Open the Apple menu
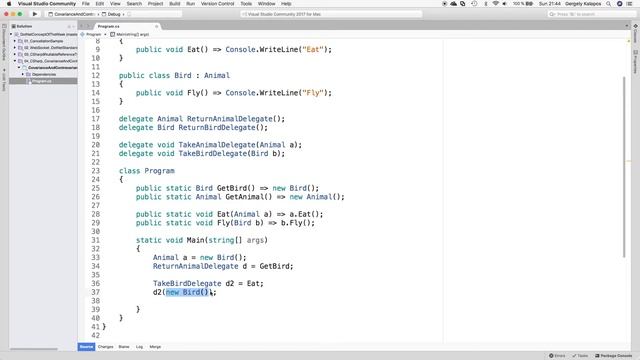 pos(9,4)
